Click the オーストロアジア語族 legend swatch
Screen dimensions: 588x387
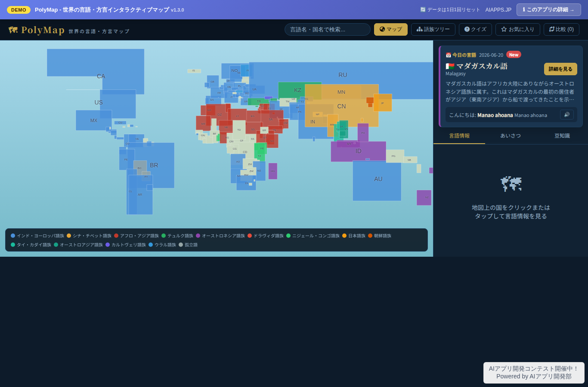tap(56, 245)
